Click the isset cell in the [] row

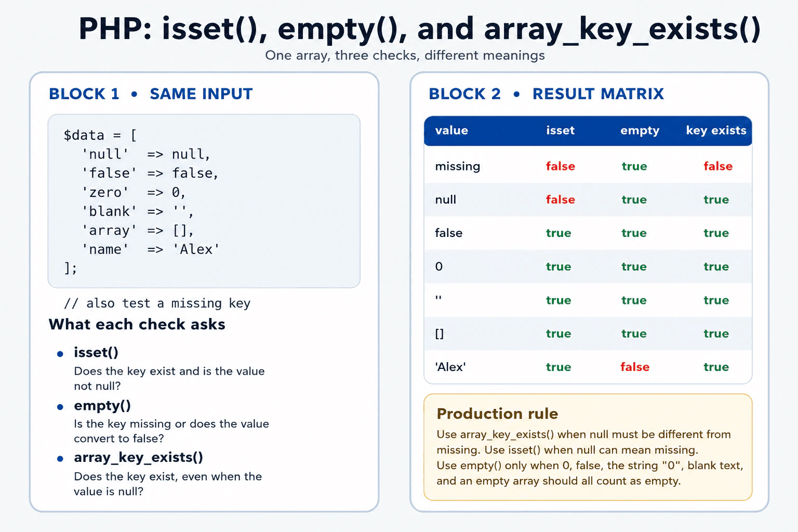[x=558, y=334]
